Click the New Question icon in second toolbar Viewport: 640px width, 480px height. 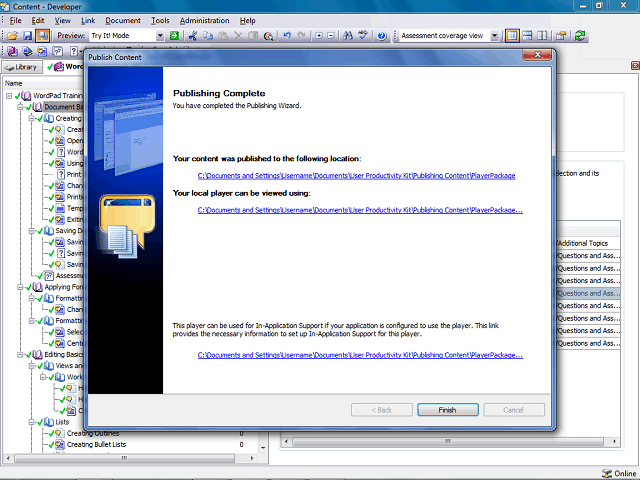click(73, 51)
